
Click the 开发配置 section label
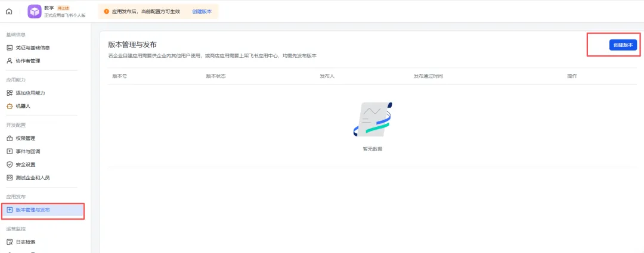[x=16, y=125]
